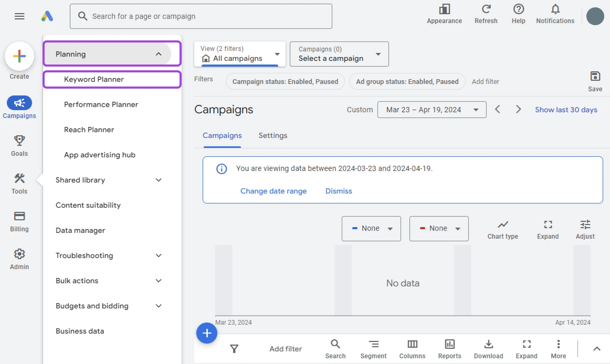Open the Appearance settings
The image size is (610, 364).
444,14
